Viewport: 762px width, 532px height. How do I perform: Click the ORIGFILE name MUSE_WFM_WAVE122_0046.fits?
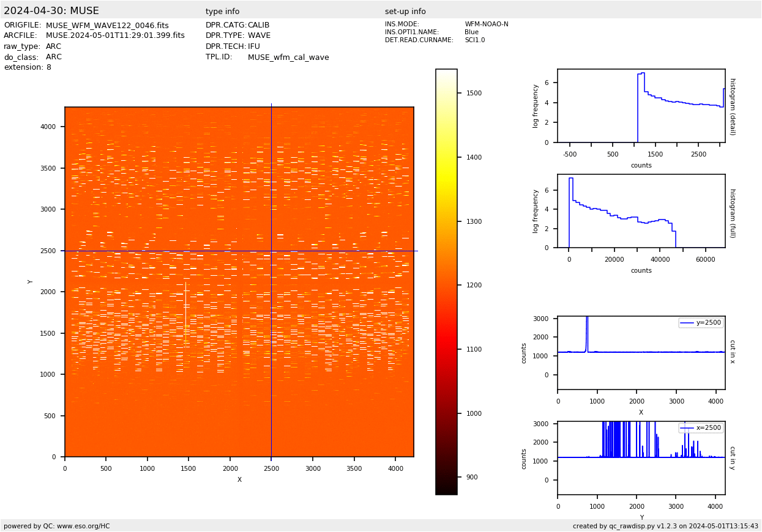coord(107,26)
